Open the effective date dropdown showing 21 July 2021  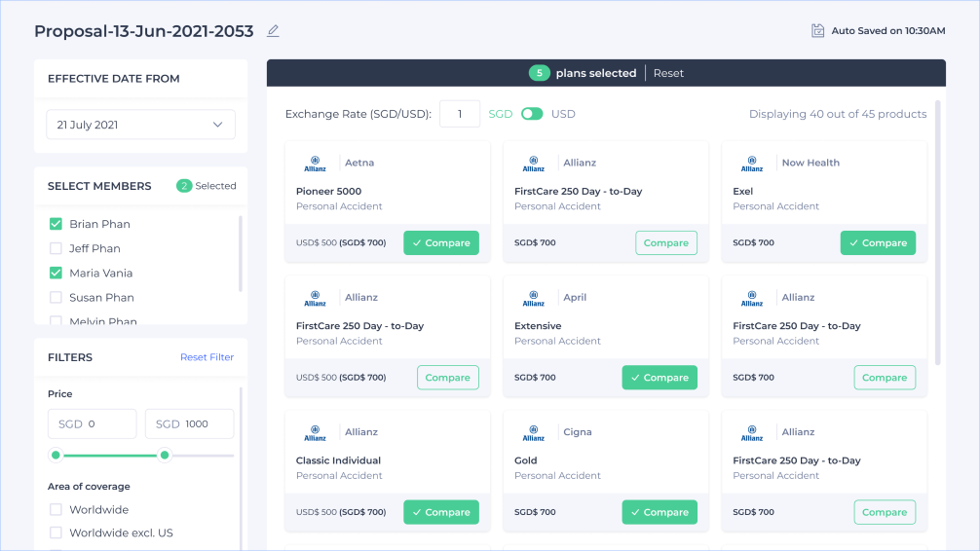point(140,125)
